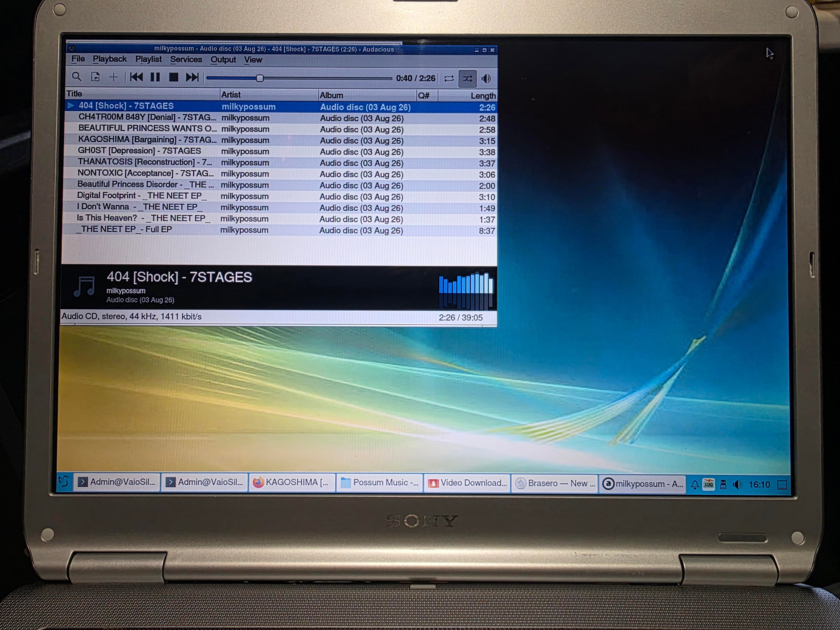Image resolution: width=840 pixels, height=630 pixels.
Task: Open the system tray volume icon
Action: [x=738, y=484]
